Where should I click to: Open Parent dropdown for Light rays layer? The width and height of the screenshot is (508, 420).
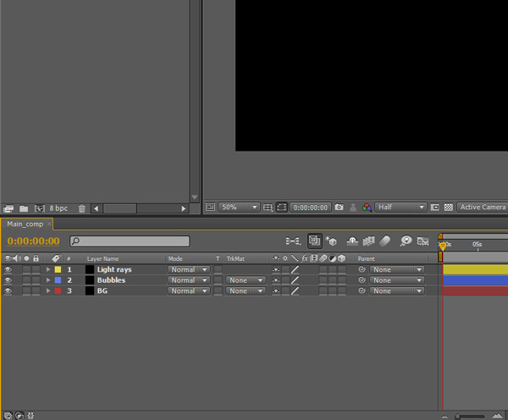click(397, 269)
